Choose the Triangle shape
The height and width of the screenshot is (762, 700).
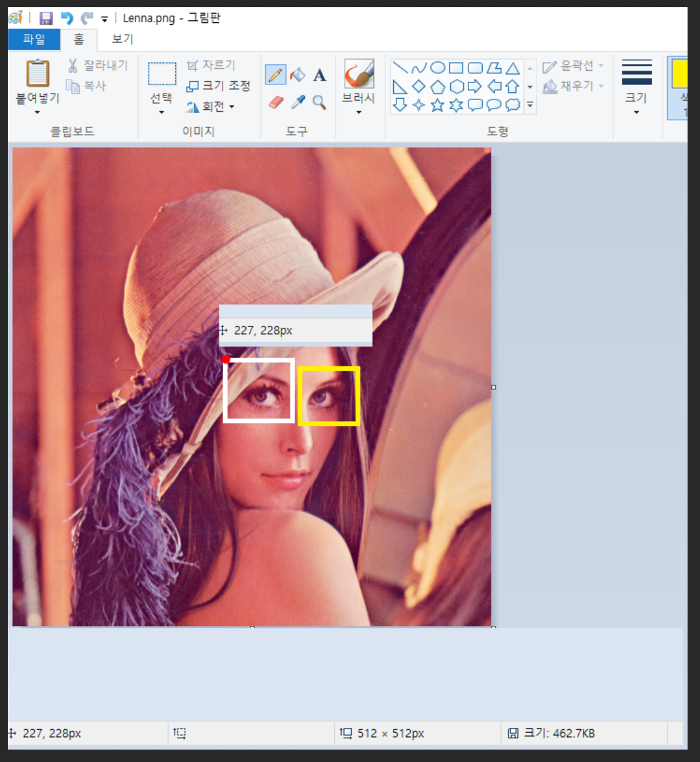click(x=512, y=68)
